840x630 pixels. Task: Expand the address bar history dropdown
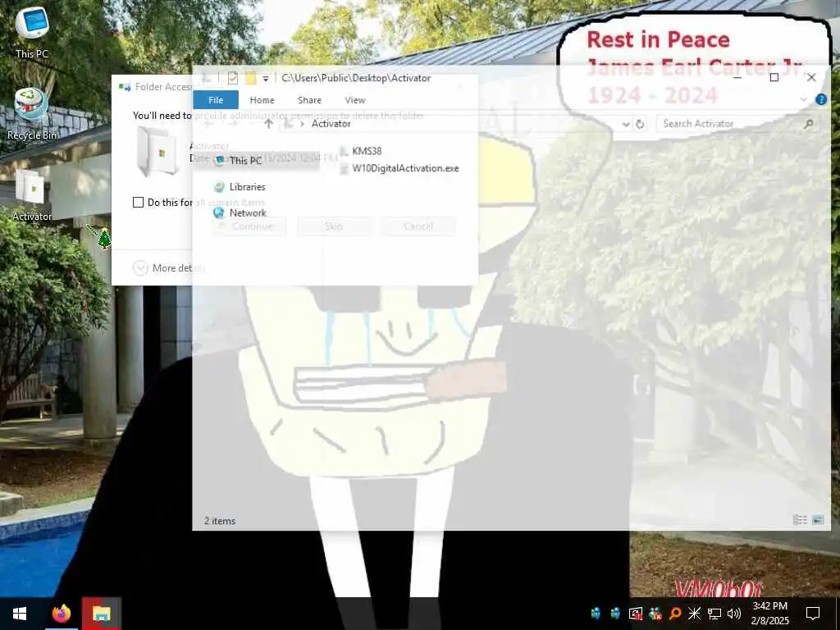626,124
